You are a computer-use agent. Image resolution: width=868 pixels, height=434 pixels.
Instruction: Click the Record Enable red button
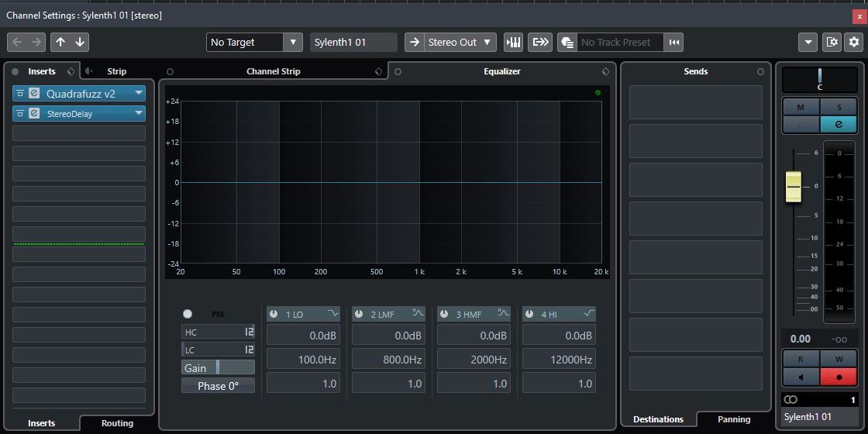(x=839, y=377)
